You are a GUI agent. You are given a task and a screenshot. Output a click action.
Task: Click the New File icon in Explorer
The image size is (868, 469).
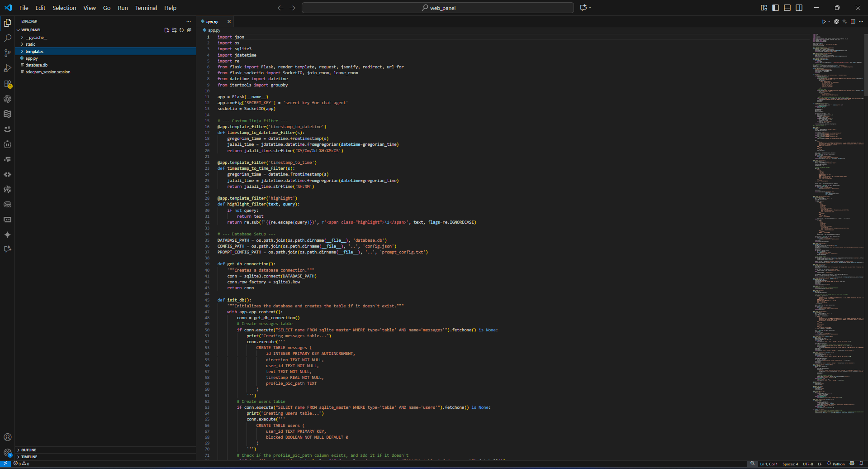click(166, 30)
